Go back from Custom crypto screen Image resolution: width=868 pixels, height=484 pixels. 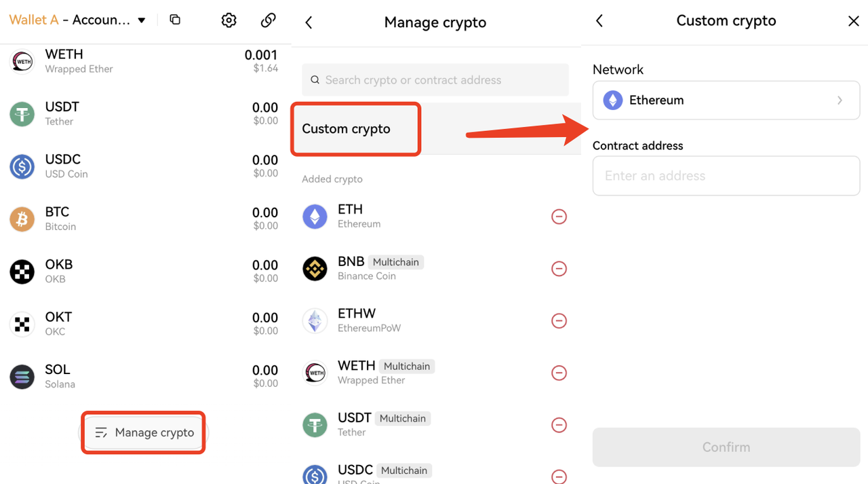pos(599,21)
